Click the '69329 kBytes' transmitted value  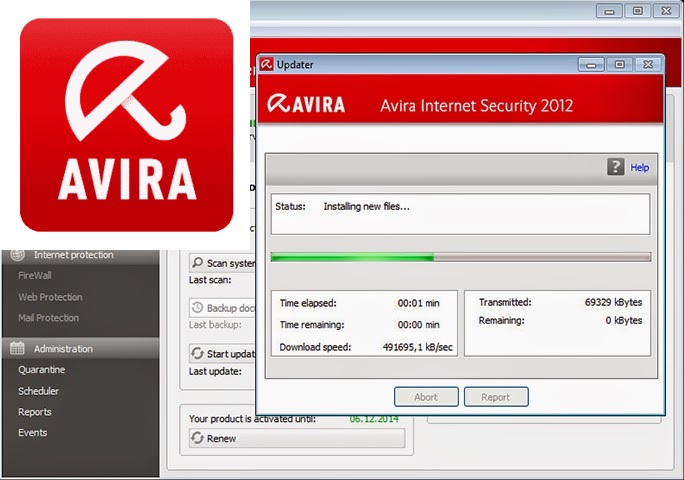pyautogui.click(x=613, y=302)
